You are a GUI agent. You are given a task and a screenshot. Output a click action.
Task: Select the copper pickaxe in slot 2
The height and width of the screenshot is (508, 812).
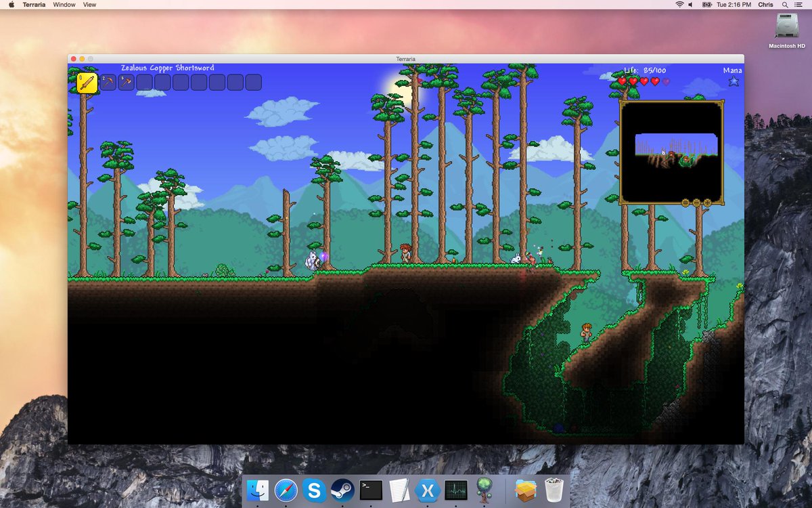(x=108, y=83)
